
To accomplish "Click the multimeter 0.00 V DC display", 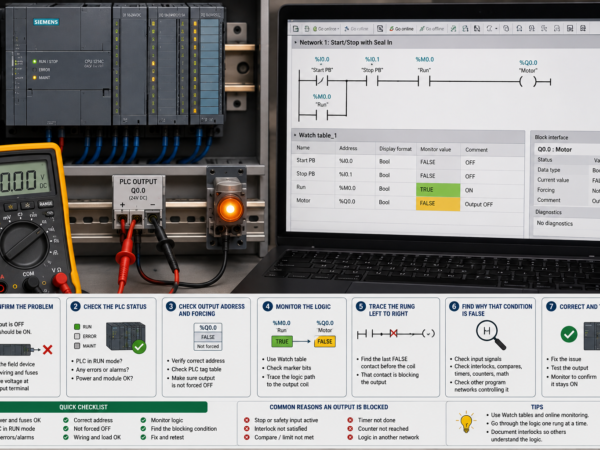I will (x=24, y=179).
